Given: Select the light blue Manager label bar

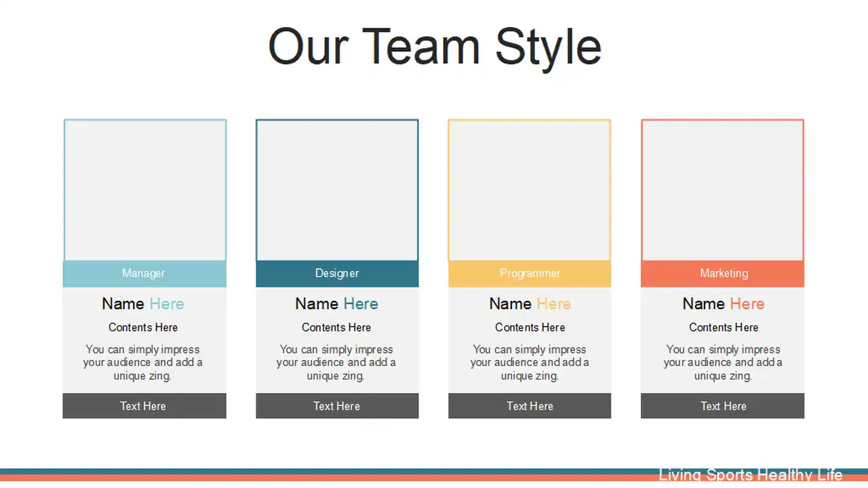Looking at the screenshot, I should click(144, 274).
